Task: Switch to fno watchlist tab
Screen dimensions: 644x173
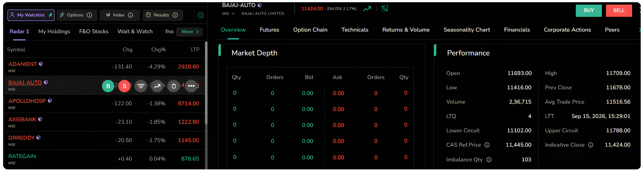Action: [x=169, y=31]
